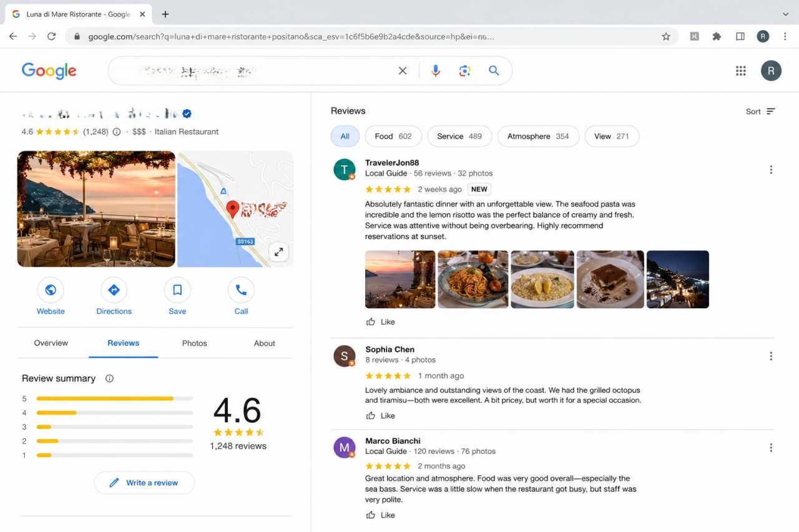Reload the current page
799x532 pixels.
[51, 36]
